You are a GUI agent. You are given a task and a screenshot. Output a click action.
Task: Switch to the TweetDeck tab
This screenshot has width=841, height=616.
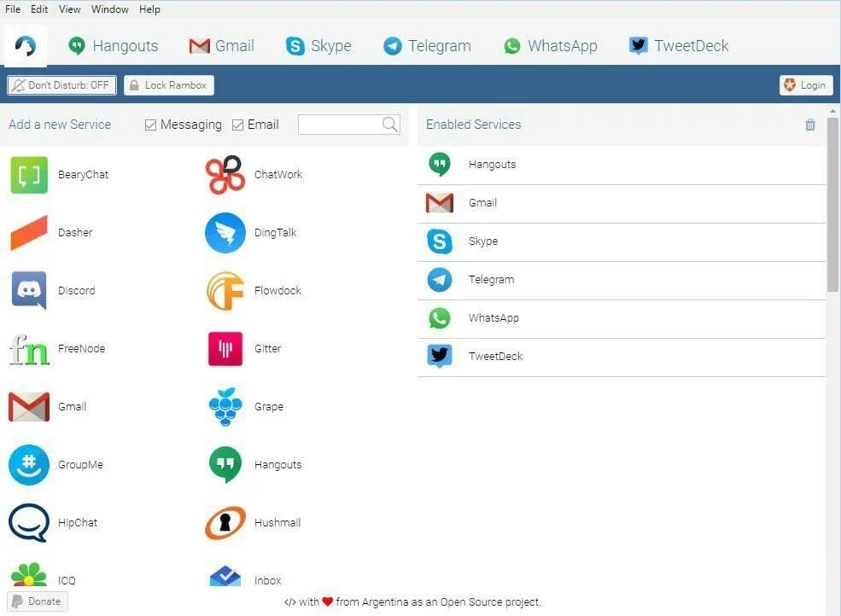click(679, 45)
